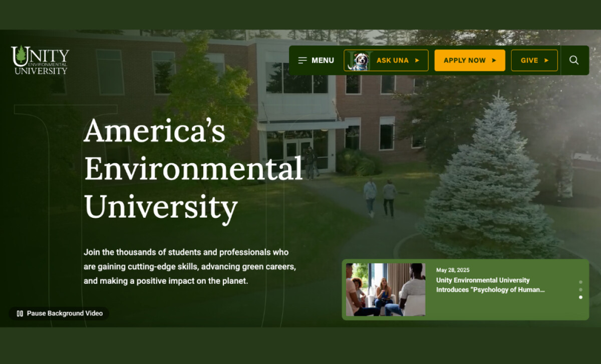Select the first news carousel dot
Viewport: 601px width, 364px height.
click(580, 282)
